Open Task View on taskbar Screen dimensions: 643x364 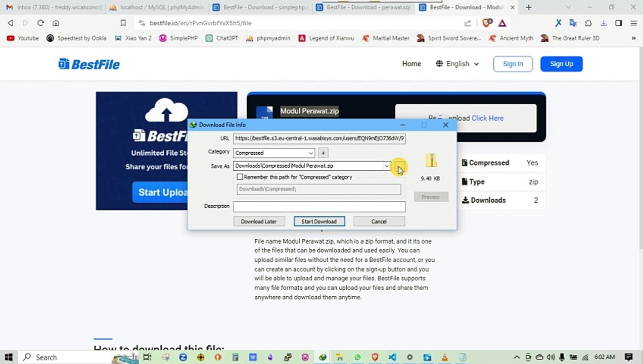(x=147, y=357)
